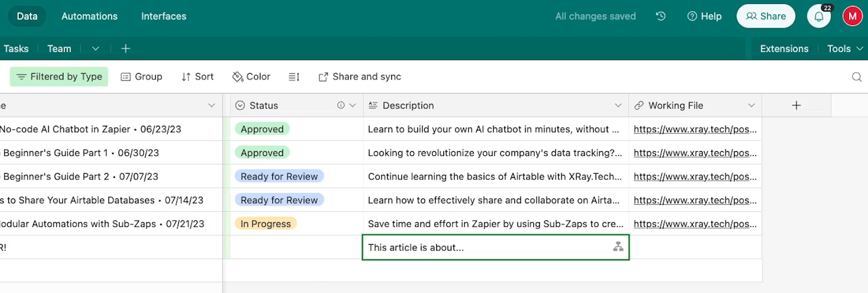Expand the Working File column dropdown arrow
The image size is (868, 293).
[751, 105]
